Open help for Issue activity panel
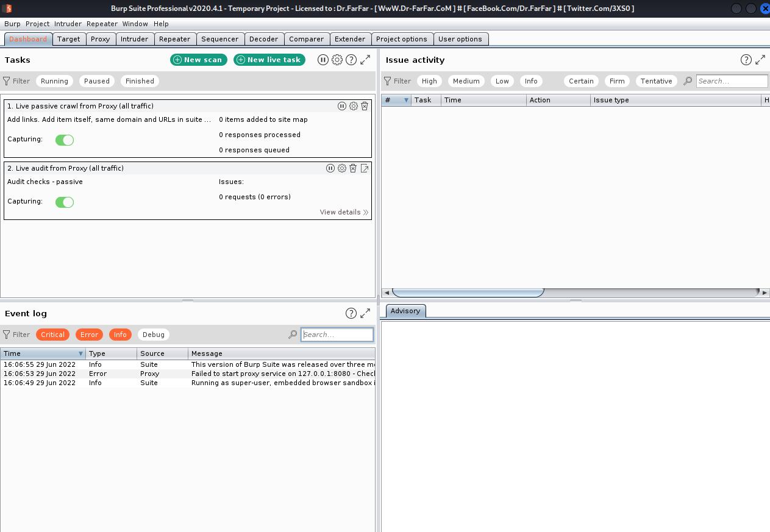 pyautogui.click(x=746, y=60)
